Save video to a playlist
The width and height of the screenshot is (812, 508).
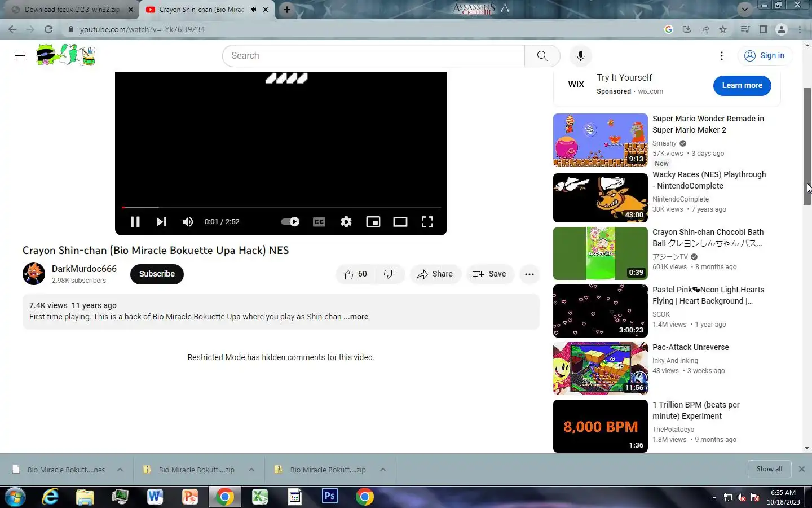pyautogui.click(x=489, y=274)
